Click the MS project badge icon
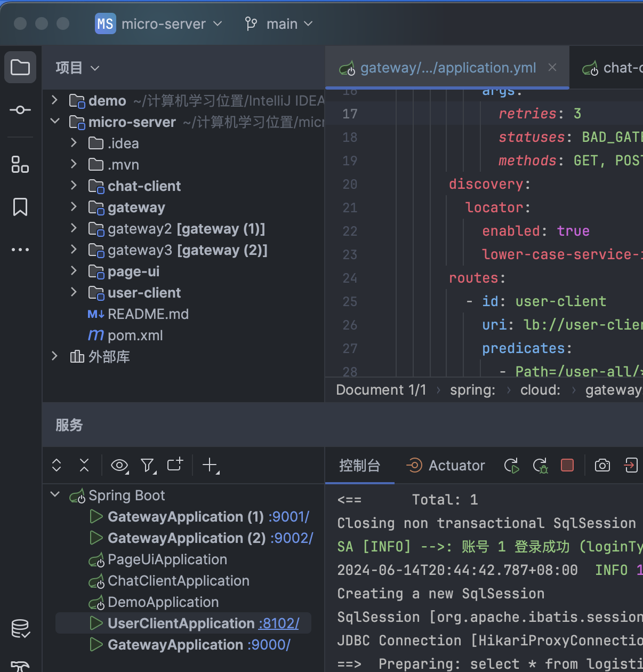The image size is (643, 672). click(105, 24)
